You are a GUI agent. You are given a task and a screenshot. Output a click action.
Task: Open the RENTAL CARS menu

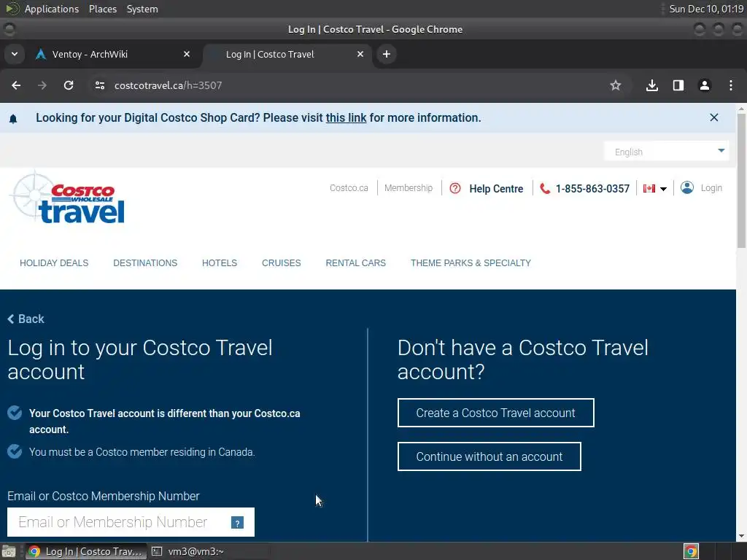(x=356, y=262)
